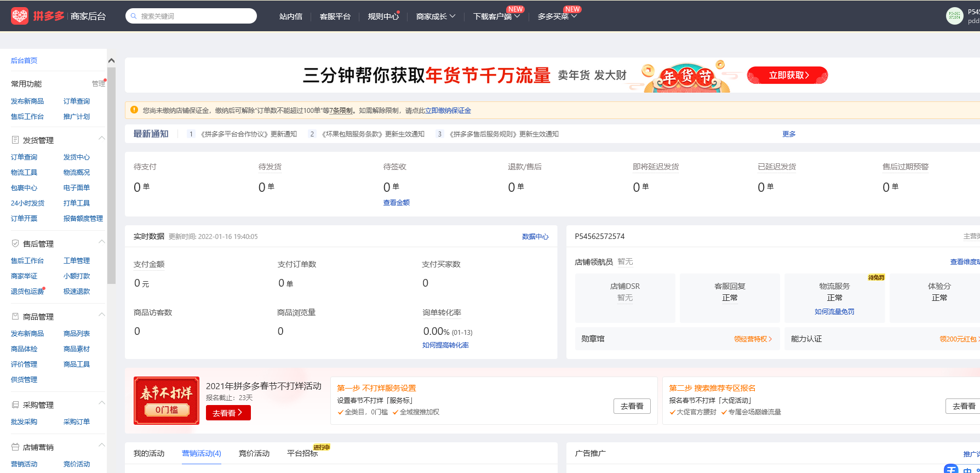Click sidebar scroll-up arrow
Viewport: 980px width, 473px height.
[x=111, y=60]
